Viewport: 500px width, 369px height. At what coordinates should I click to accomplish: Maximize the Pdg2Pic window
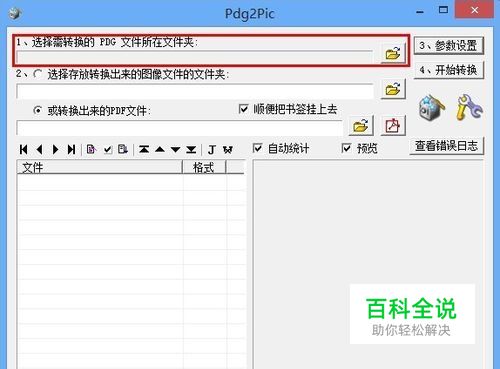443,10
